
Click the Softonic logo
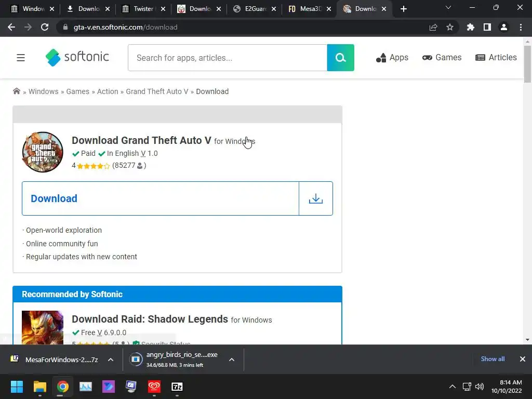[x=77, y=57]
